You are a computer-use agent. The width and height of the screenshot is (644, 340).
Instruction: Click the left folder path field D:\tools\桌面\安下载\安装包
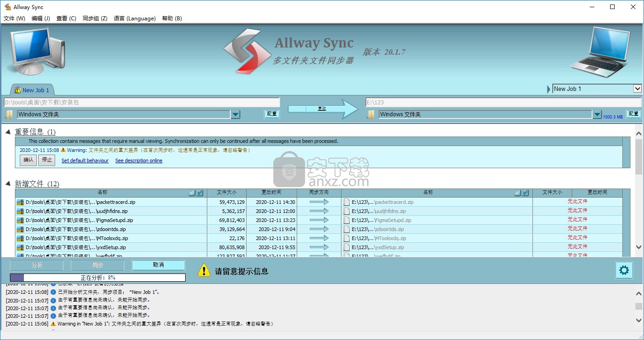pyautogui.click(x=142, y=102)
